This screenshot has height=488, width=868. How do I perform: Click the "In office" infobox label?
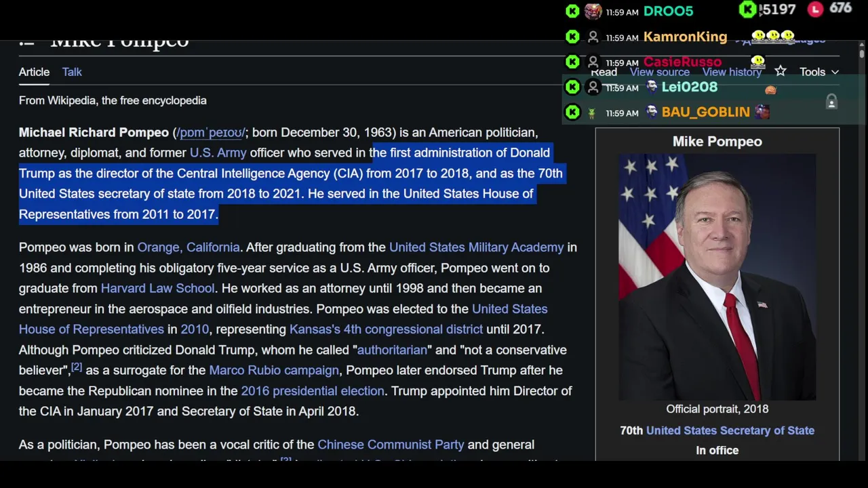(717, 450)
